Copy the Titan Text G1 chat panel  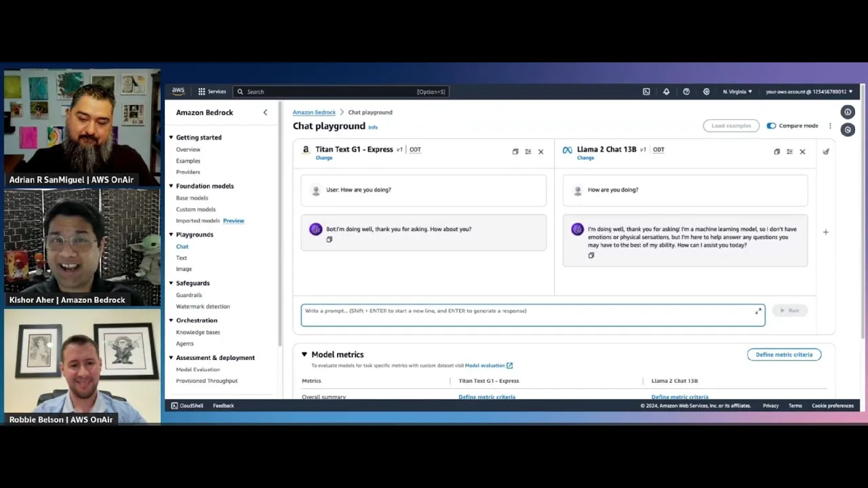click(x=515, y=152)
